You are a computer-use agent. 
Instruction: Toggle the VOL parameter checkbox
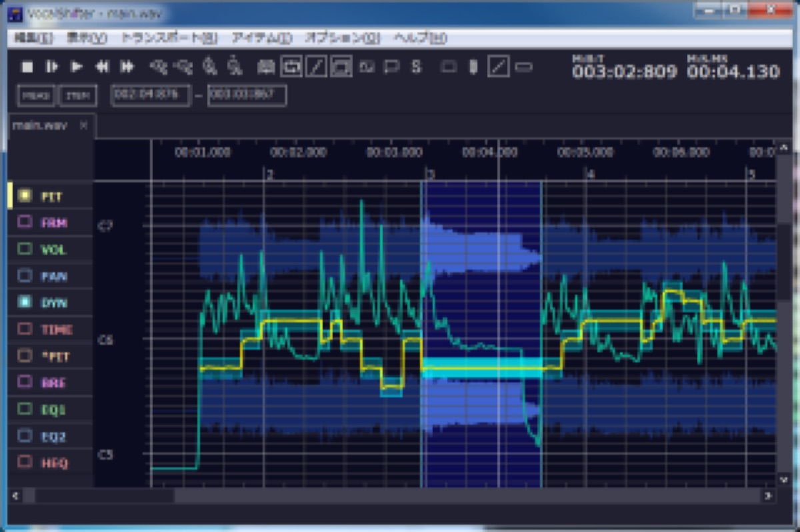click(x=25, y=249)
